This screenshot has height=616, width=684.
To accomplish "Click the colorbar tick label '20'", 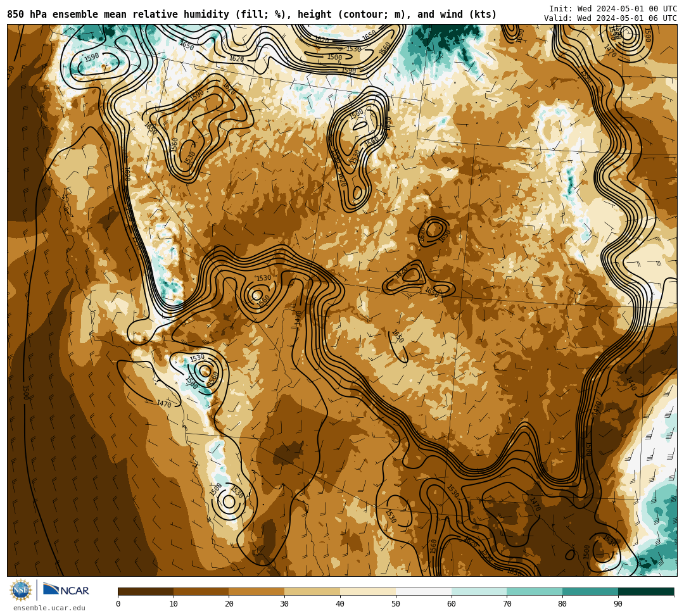I will pos(229,604).
